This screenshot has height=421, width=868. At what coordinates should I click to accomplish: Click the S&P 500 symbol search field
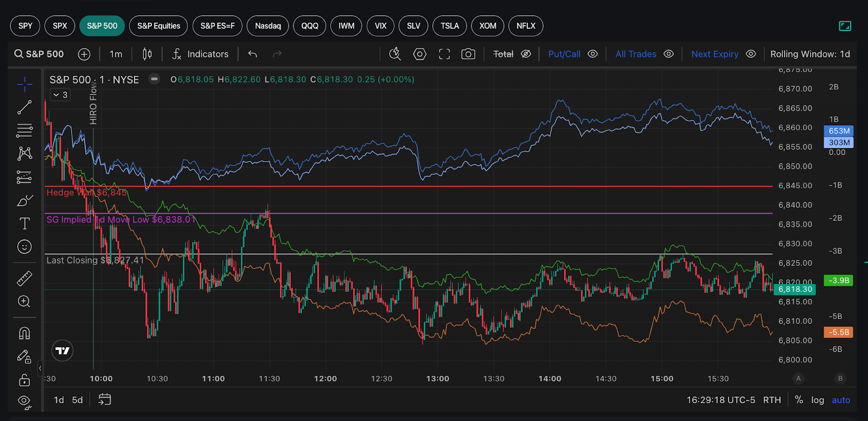pyautogui.click(x=39, y=54)
